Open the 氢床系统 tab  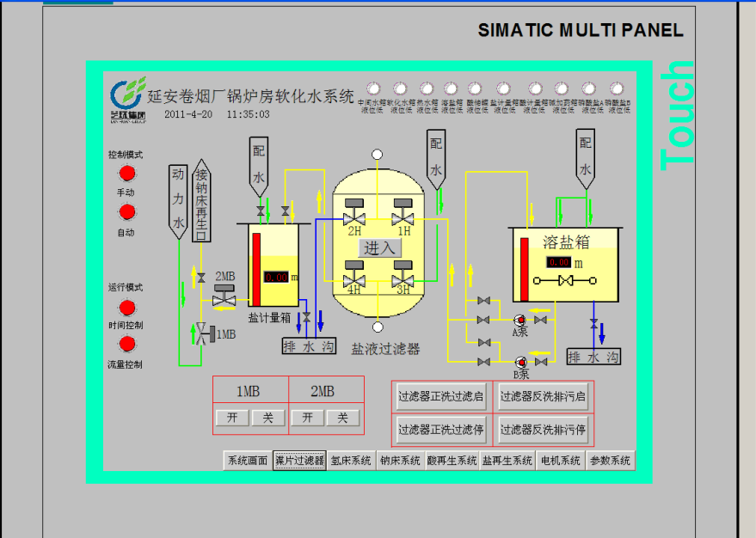[x=351, y=461]
